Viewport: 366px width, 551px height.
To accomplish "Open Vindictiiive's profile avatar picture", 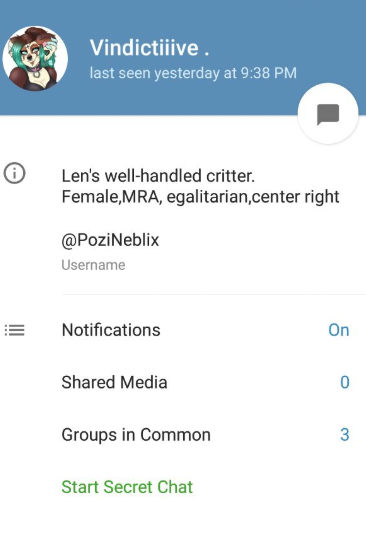I will click(35, 58).
